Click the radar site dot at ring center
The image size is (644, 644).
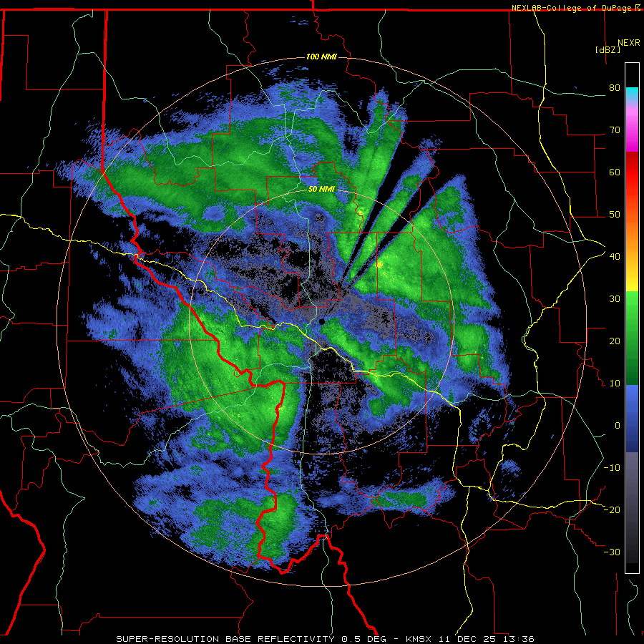click(322, 321)
